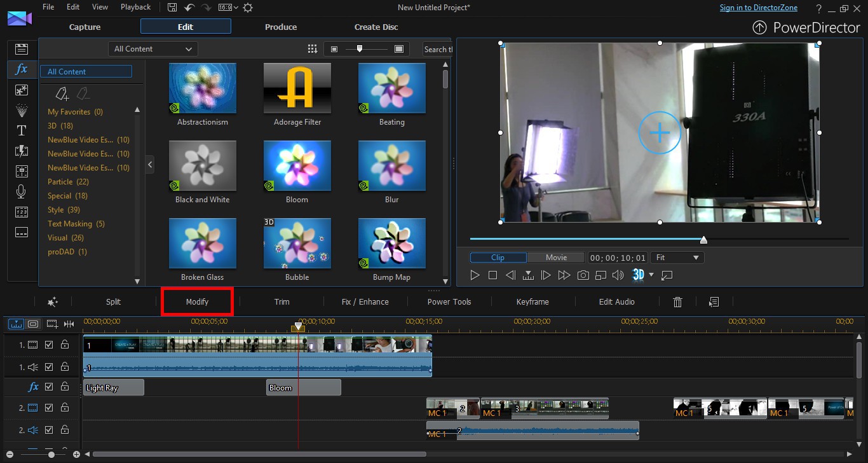Click the fit movie to timeline icon

[x=69, y=324]
